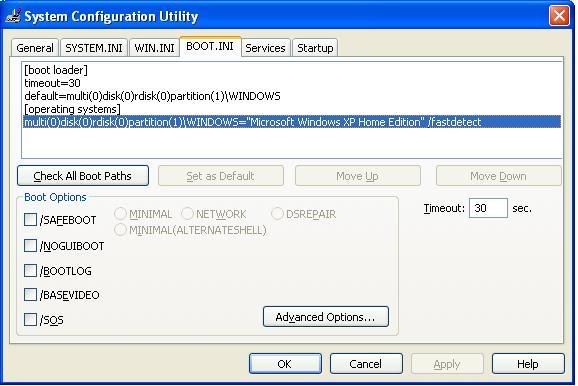Image resolution: width=578 pixels, height=386 pixels.
Task: Click the Apply button
Action: pyautogui.click(x=447, y=364)
